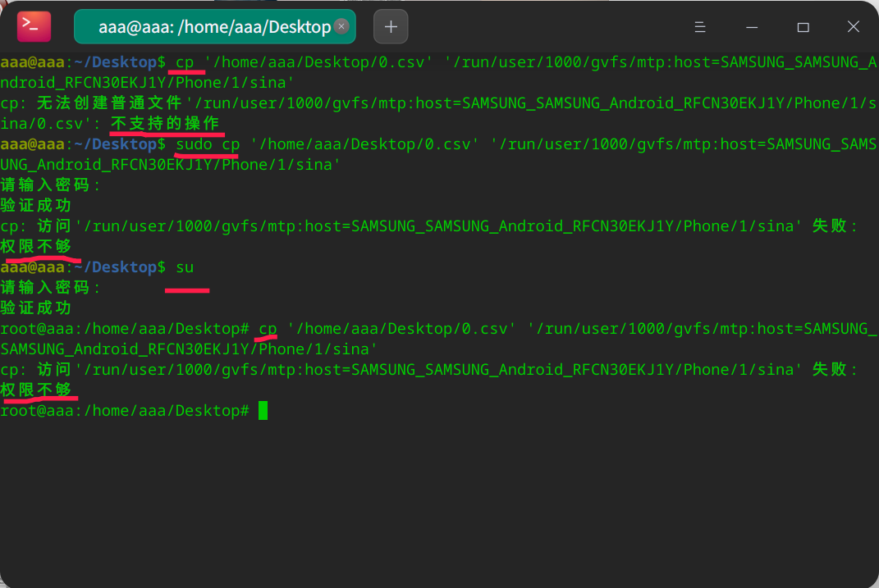The image size is (879, 588).
Task: Click the first '验证成功' line
Action: [36, 206]
